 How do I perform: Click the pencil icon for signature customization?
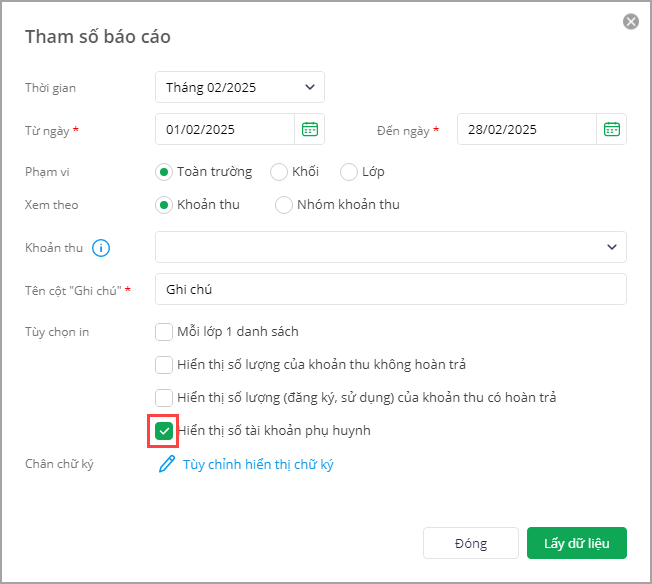(x=167, y=464)
